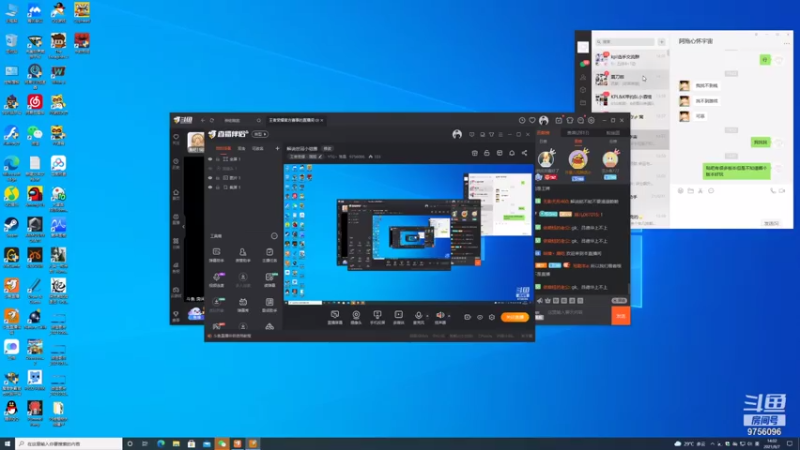The width and height of the screenshot is (800, 450).
Task: Open WeChat favorites cube icon
Action: point(583,90)
